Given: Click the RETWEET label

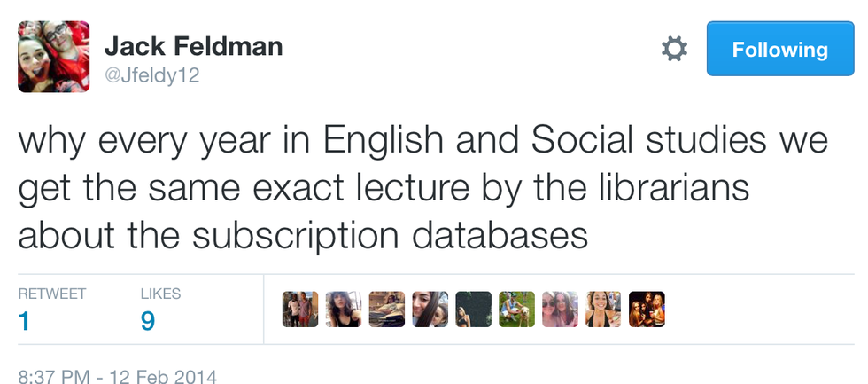Looking at the screenshot, I should coord(52,294).
